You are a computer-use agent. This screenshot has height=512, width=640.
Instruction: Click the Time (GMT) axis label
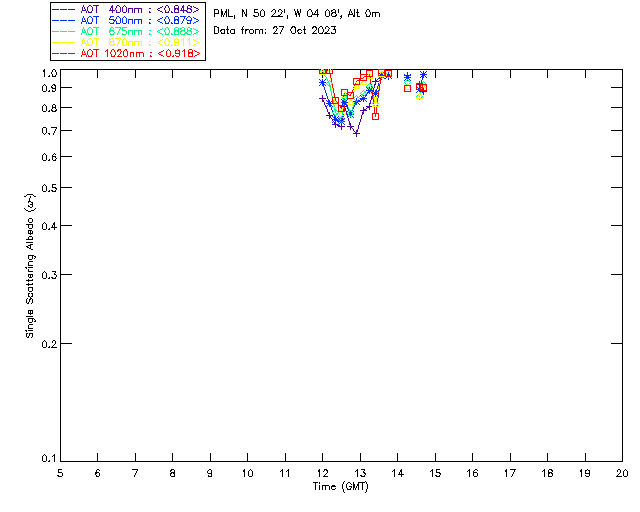[x=340, y=487]
